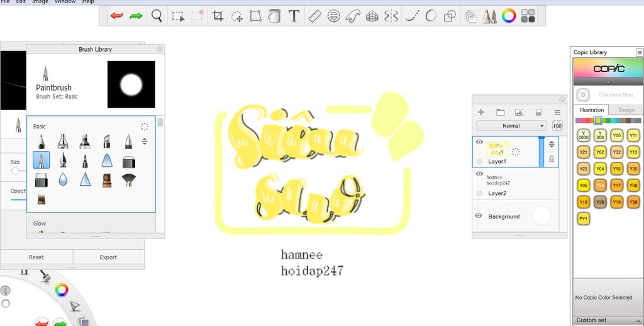Toggle the lock transparency icon on Layer1
The width and height of the screenshot is (644, 326).
coord(552,159)
